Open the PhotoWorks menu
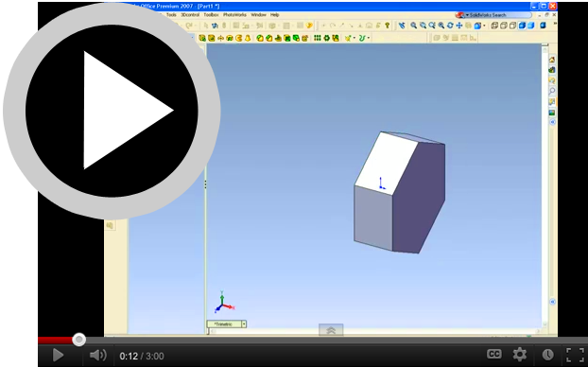The height and width of the screenshot is (367, 588). click(x=234, y=15)
